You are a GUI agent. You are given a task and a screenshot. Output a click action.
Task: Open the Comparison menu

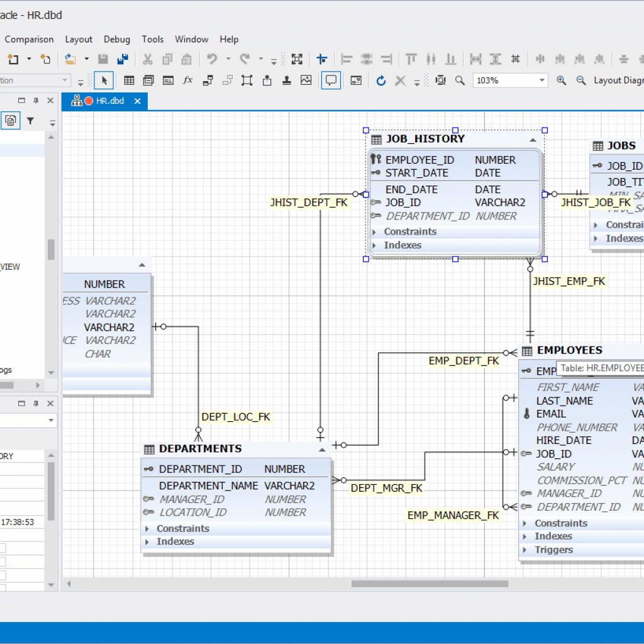pyautogui.click(x=29, y=40)
